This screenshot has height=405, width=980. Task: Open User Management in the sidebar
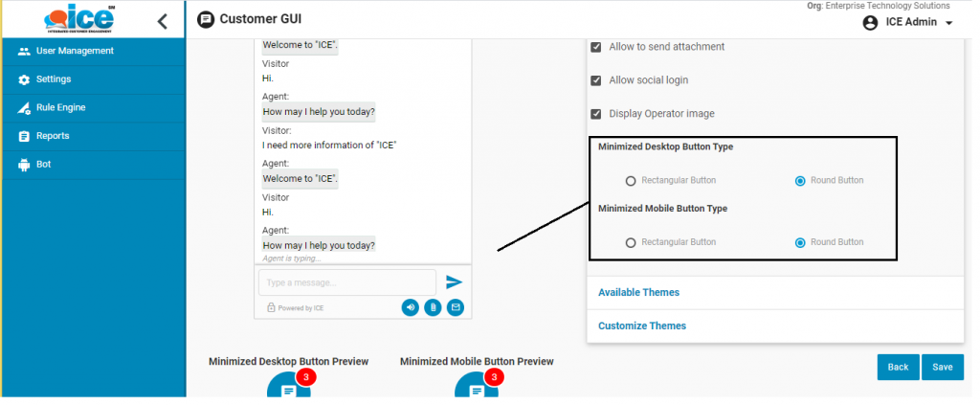pyautogui.click(x=74, y=51)
